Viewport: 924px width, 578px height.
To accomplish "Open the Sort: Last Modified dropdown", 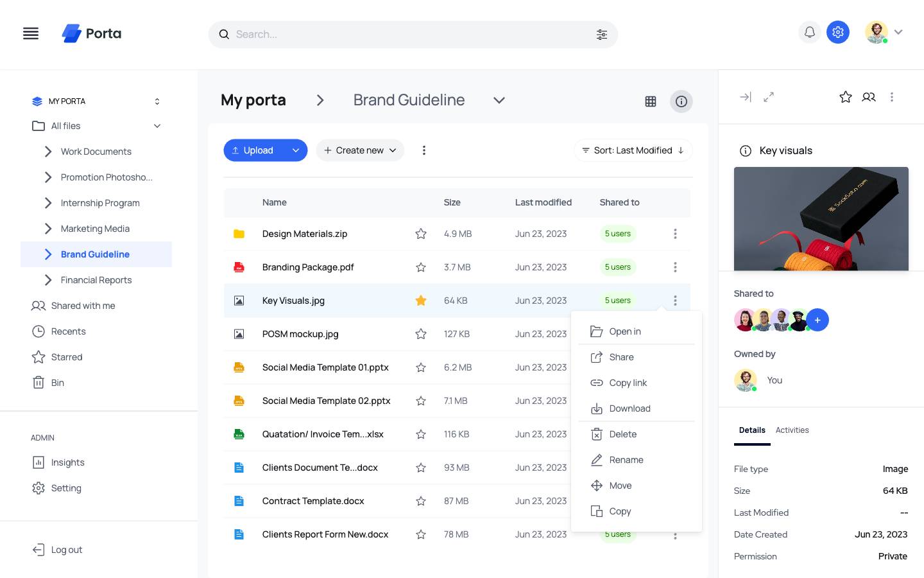I will pyautogui.click(x=633, y=150).
